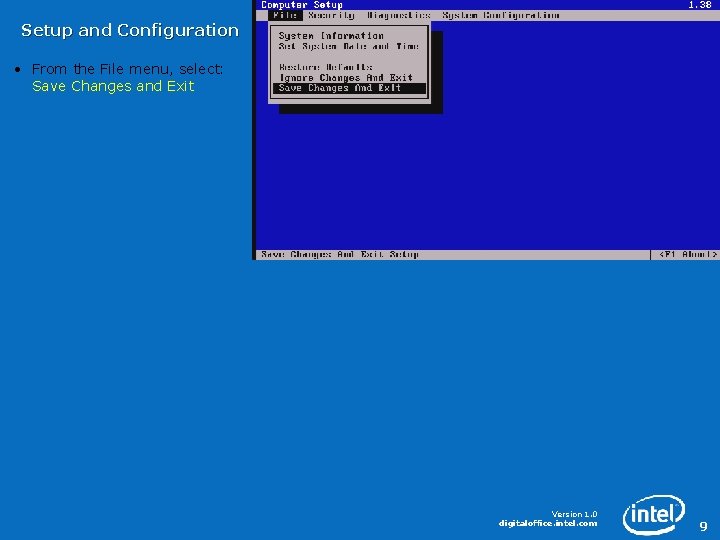Screen dimensions: 720x540
Task: Click the Version 1.0 label
Action: click(574, 514)
